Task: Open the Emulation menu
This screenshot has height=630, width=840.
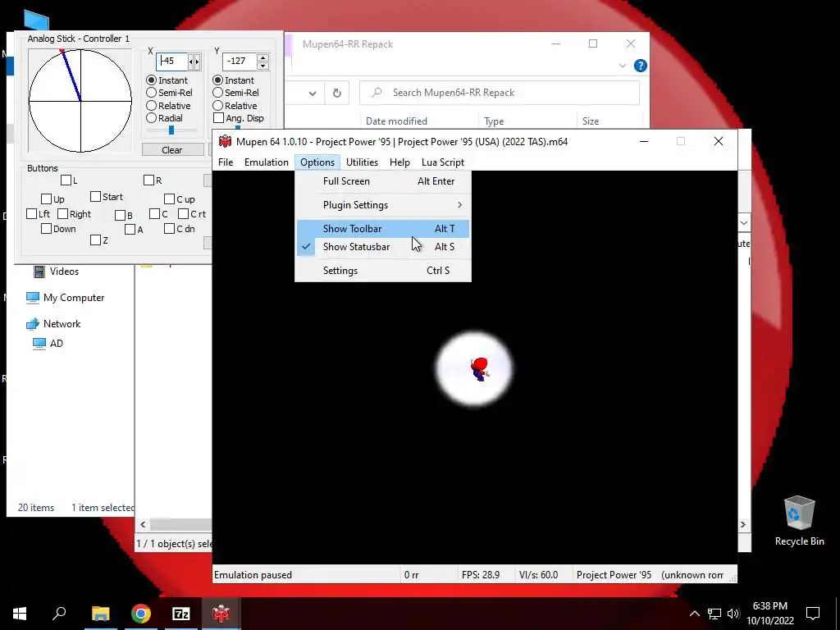Action: click(267, 162)
